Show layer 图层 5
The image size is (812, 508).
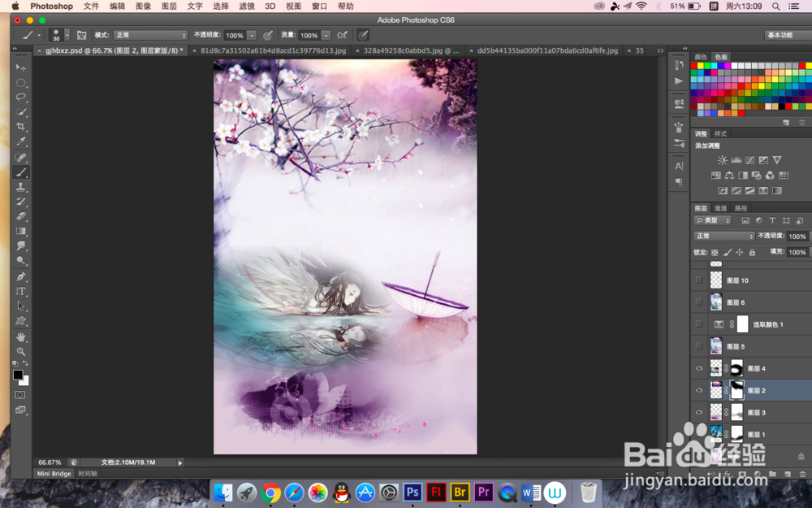(x=699, y=346)
